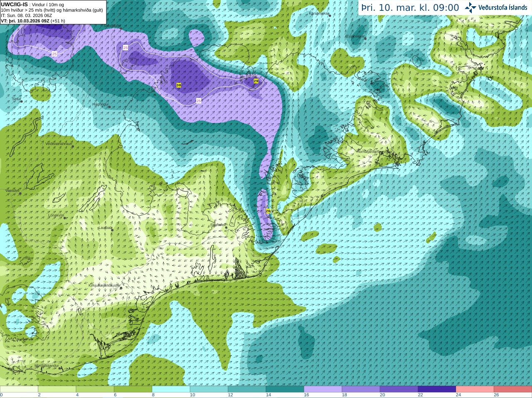Select the Skaftafell station label
Image resolution: width=532 pixels, height=398 pixels.
point(218,225)
